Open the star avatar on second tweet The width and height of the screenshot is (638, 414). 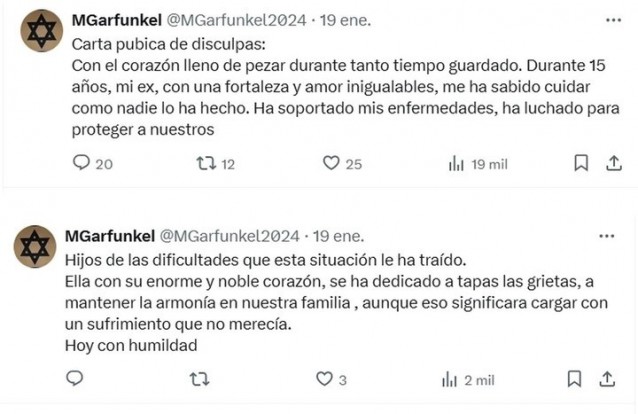(35, 246)
